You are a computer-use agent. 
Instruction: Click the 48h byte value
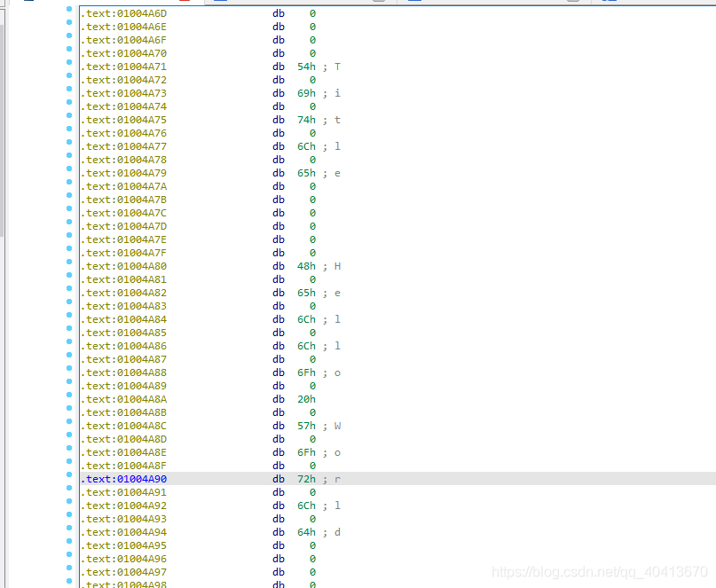point(306,266)
